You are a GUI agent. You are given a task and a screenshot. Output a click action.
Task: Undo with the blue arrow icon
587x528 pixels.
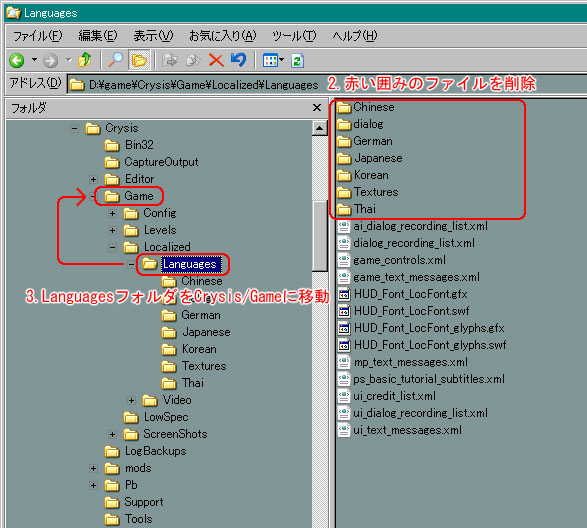238,60
